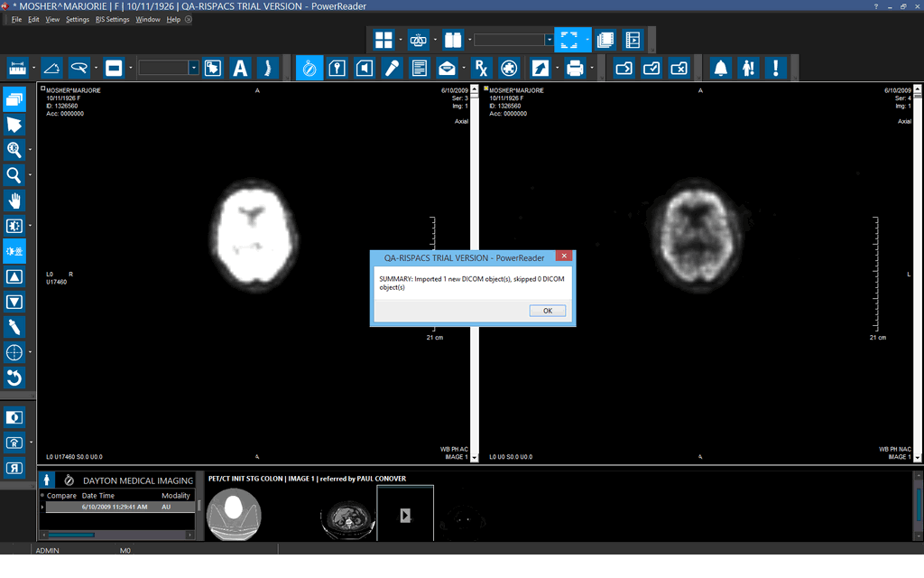Click OK in the import summary dialog
924x578 pixels.
coord(547,311)
